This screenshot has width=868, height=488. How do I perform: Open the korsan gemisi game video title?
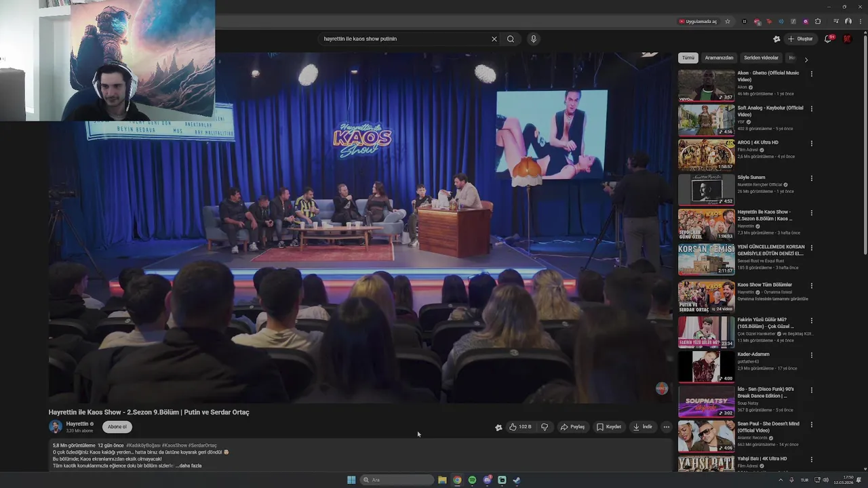(x=771, y=250)
